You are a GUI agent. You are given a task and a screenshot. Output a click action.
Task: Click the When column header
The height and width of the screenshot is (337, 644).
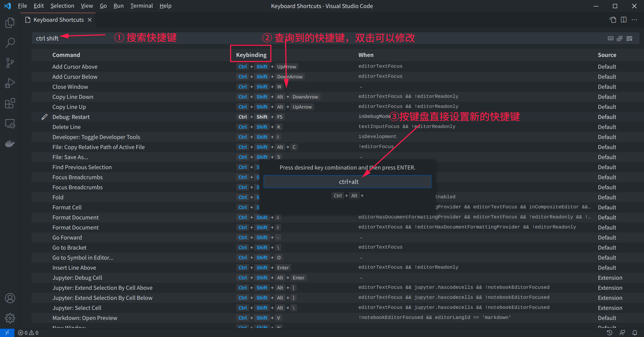[x=366, y=55]
